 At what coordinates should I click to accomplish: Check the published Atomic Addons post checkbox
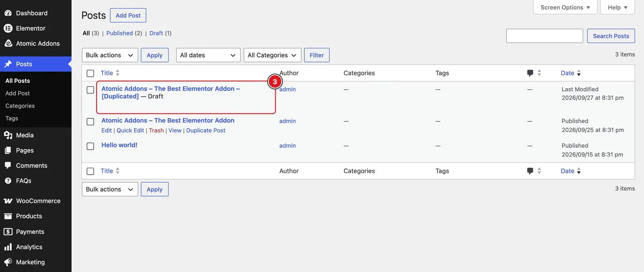91,122
